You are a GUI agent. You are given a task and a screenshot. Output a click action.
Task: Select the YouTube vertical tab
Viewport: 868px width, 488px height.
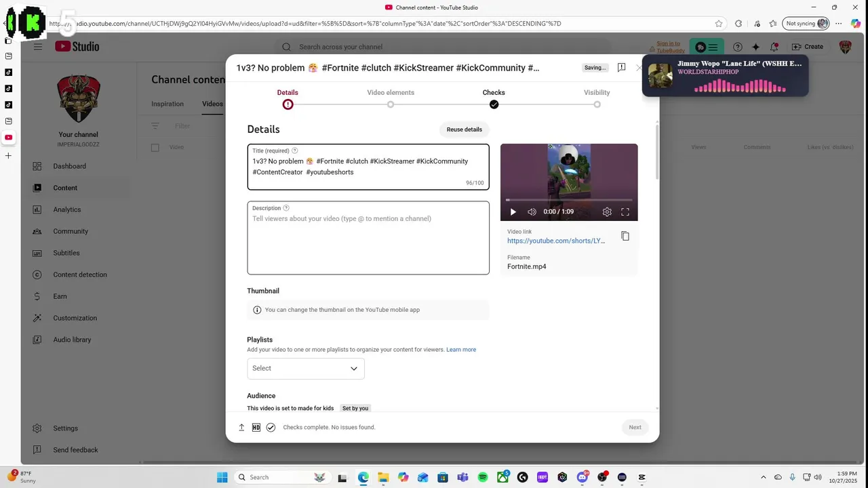(8, 138)
